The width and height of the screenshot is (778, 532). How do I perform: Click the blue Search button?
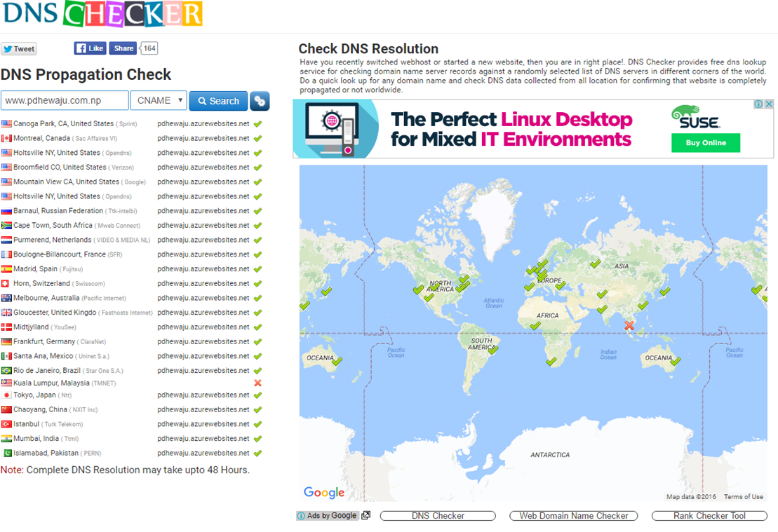click(218, 101)
